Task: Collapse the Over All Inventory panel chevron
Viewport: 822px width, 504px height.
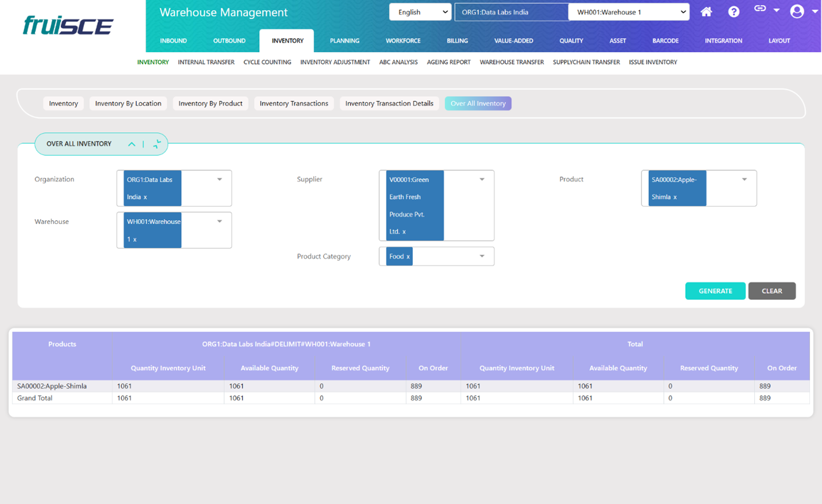Action: click(x=132, y=144)
